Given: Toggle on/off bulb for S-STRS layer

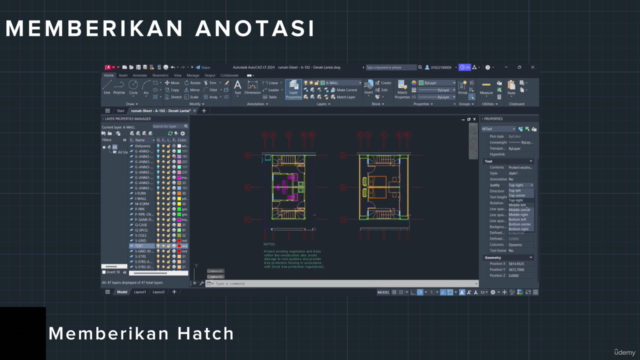Looking at the screenshot, I should tap(158, 257).
